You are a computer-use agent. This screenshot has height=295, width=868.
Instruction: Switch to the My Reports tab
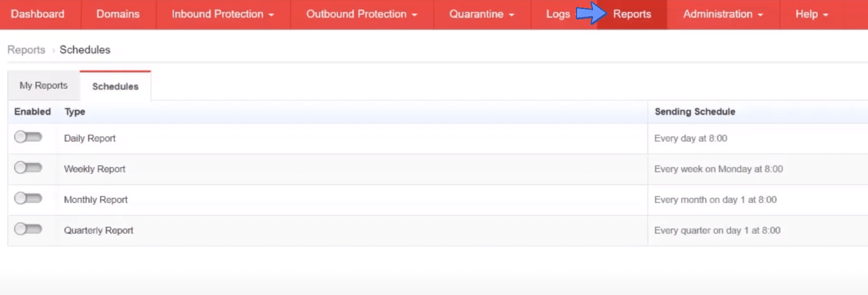(44, 86)
